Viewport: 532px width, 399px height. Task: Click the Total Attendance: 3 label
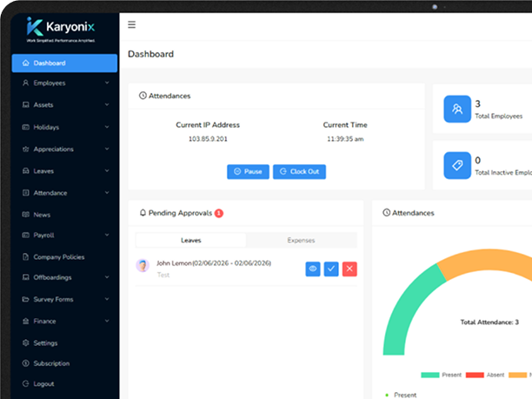click(489, 322)
